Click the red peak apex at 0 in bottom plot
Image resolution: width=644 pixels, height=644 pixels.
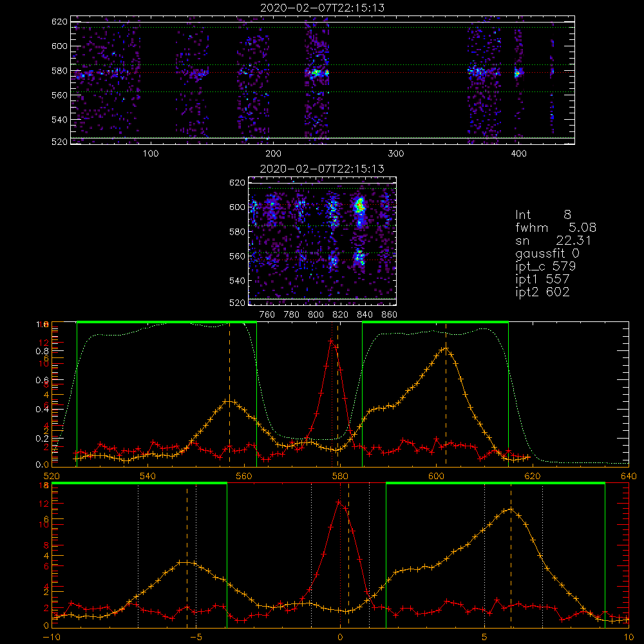pos(339,502)
